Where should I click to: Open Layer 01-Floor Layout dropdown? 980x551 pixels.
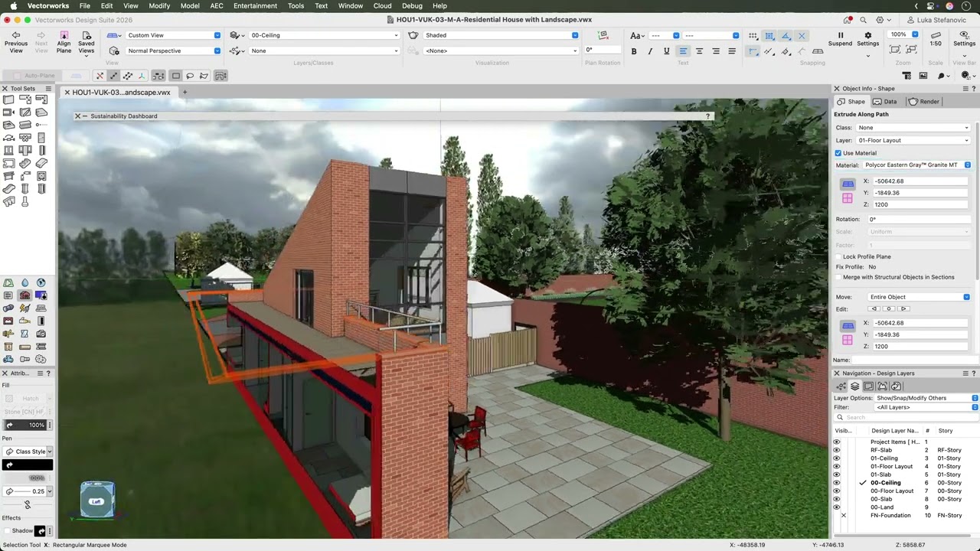913,140
